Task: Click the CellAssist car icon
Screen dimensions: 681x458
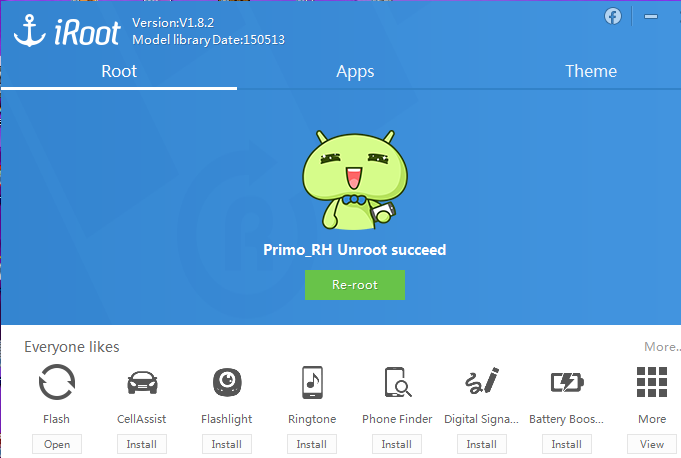Action: (142, 382)
